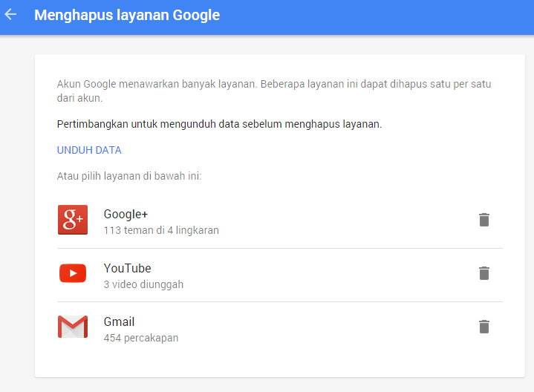Delete the YouTube service via trash icon
Image resolution: width=534 pixels, height=392 pixels.
(x=484, y=273)
